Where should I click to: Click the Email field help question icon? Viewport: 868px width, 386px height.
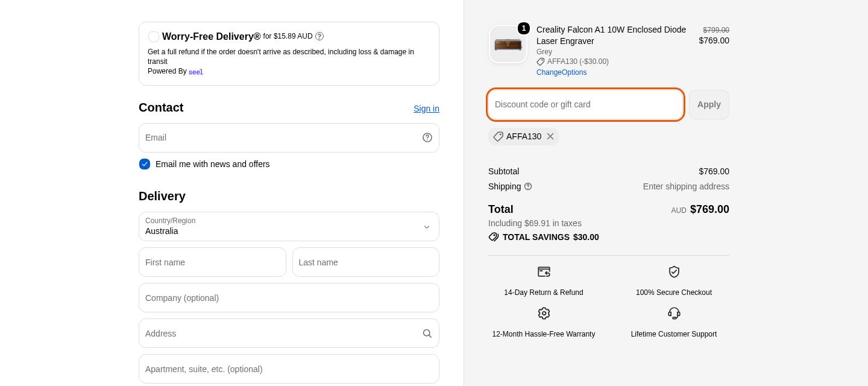427,138
